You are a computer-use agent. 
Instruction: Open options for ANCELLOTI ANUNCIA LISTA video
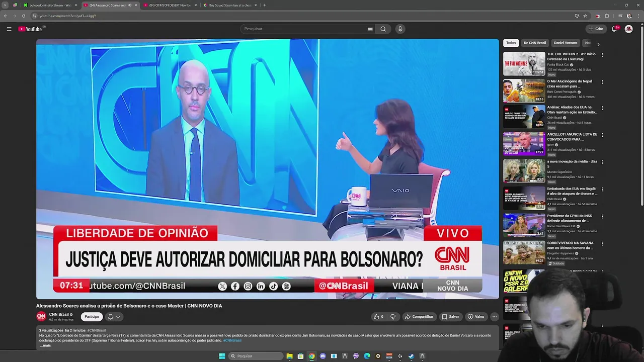pos(602,135)
